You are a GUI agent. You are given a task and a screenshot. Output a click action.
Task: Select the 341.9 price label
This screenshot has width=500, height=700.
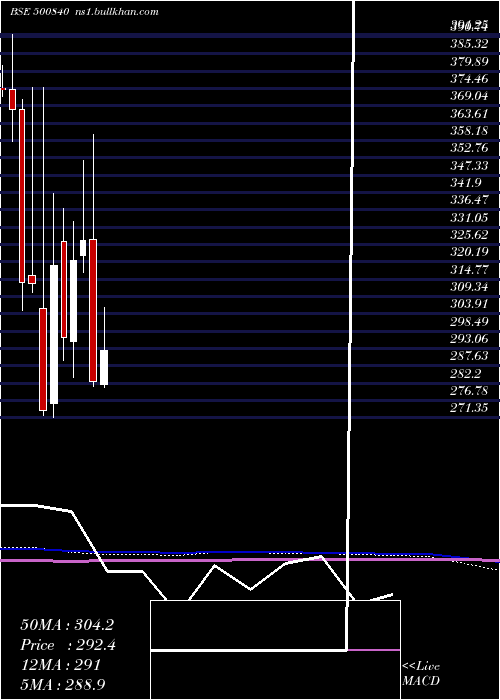point(465,183)
